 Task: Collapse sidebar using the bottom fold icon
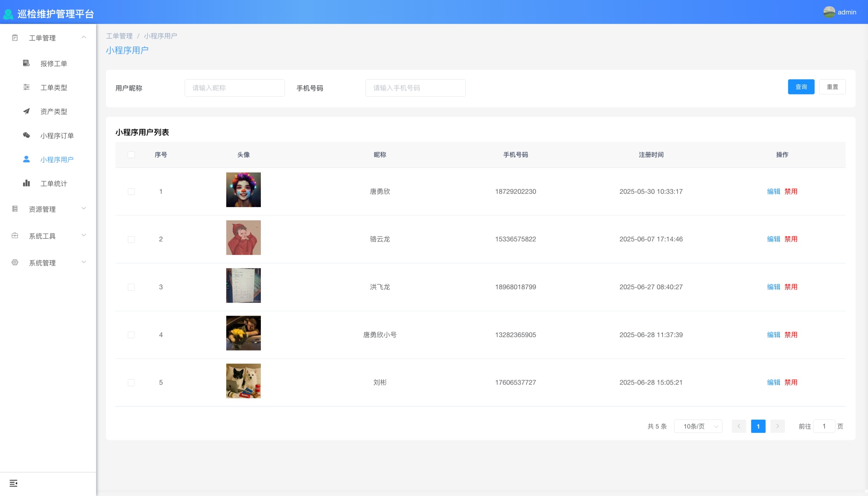(13, 483)
